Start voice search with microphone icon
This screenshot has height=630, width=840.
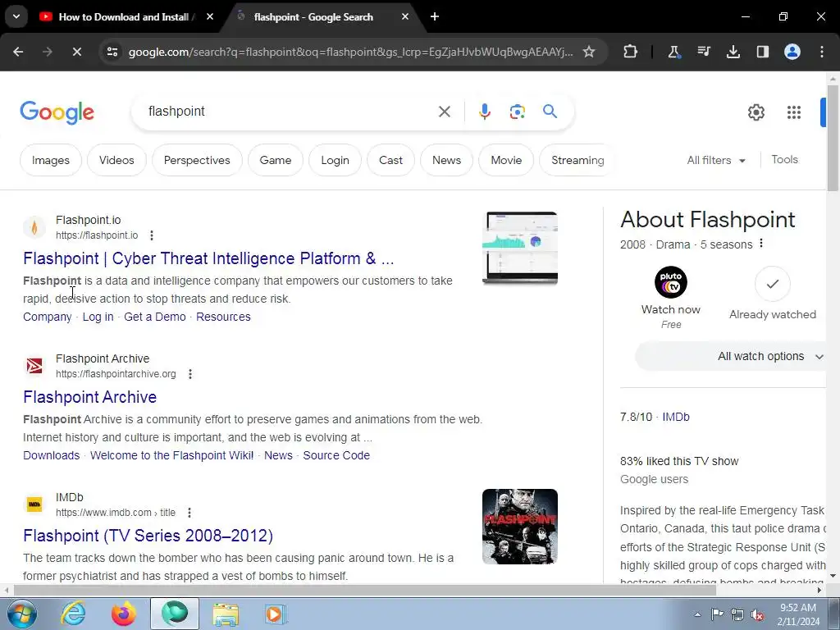(x=484, y=112)
